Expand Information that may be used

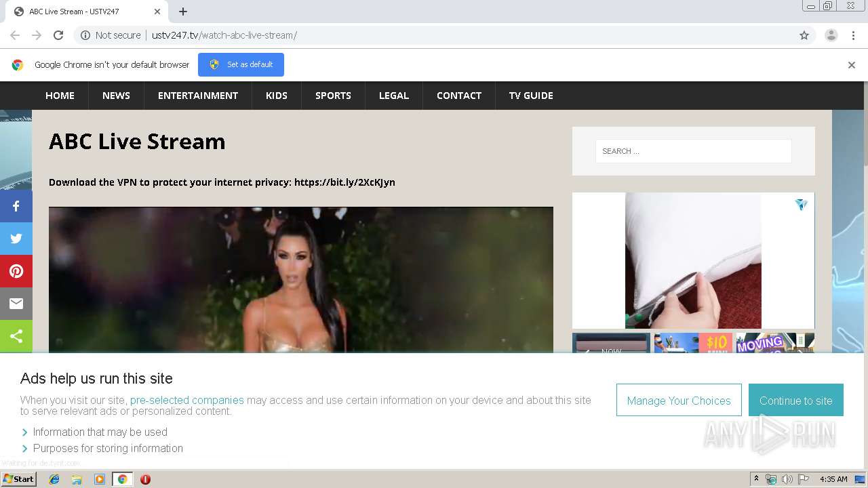[100, 432]
